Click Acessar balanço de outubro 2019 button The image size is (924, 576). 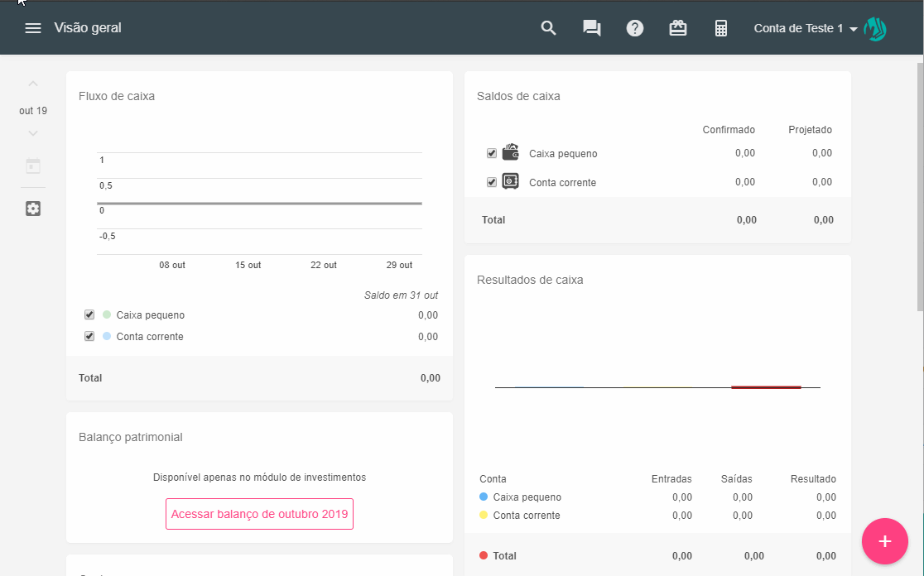click(x=259, y=514)
